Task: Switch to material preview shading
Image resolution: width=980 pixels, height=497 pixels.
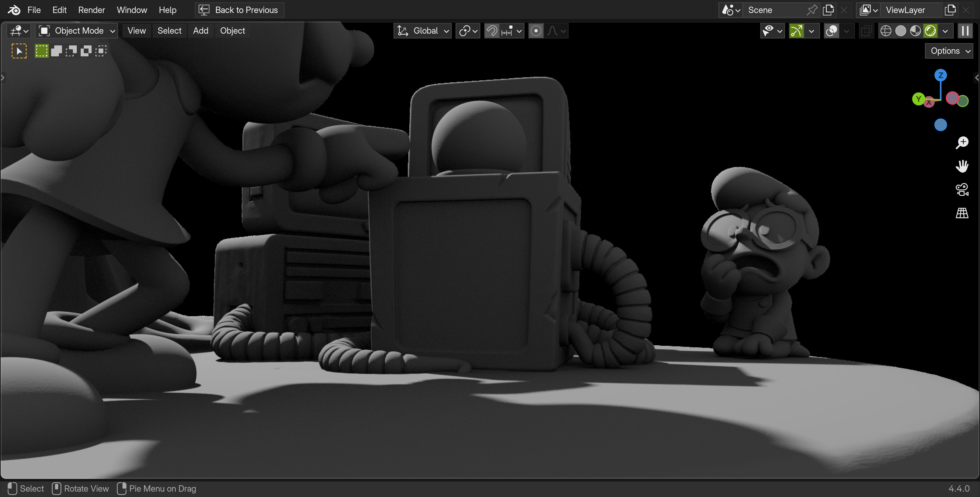Action: pos(915,31)
